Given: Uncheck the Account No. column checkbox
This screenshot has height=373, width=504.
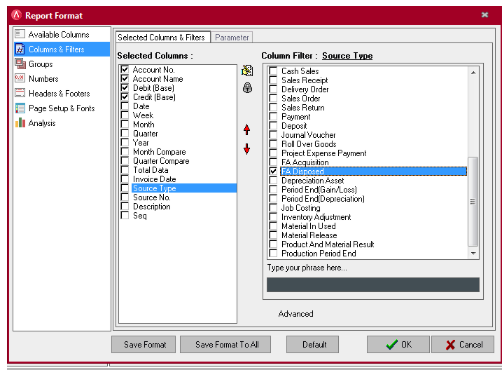Looking at the screenshot, I should click(125, 69).
